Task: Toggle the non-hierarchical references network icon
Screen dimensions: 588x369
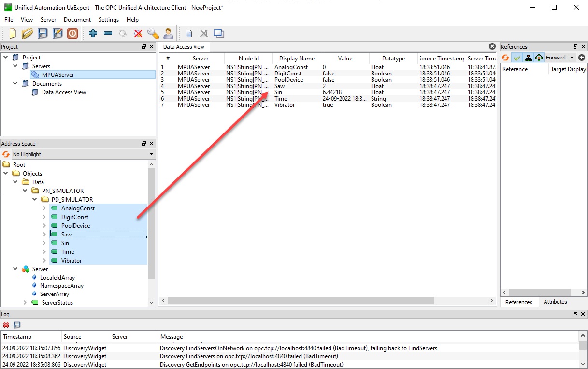Action: point(539,58)
